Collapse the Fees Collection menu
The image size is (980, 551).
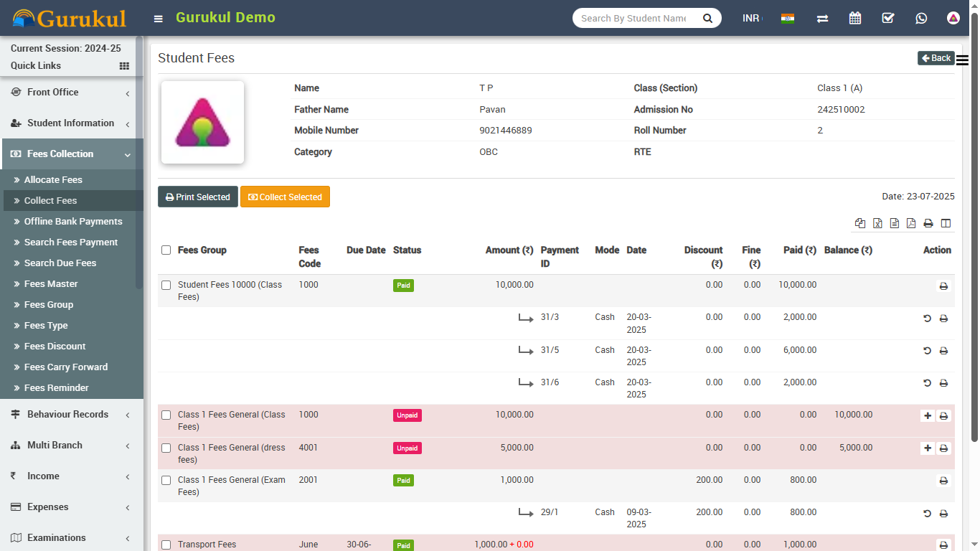click(71, 154)
